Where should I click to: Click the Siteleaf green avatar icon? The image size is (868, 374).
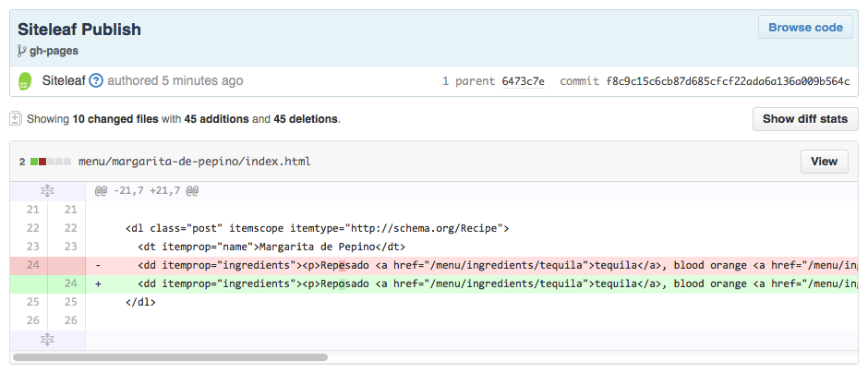[25, 81]
